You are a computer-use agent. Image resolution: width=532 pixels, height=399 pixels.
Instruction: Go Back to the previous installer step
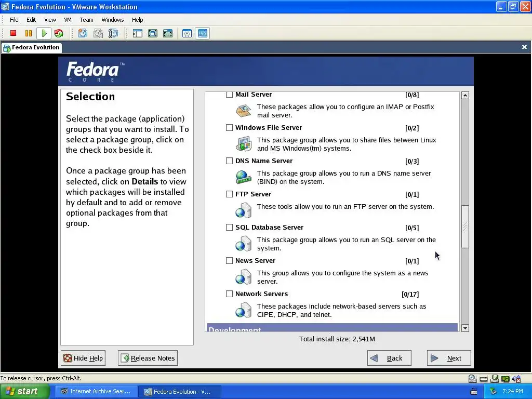389,358
